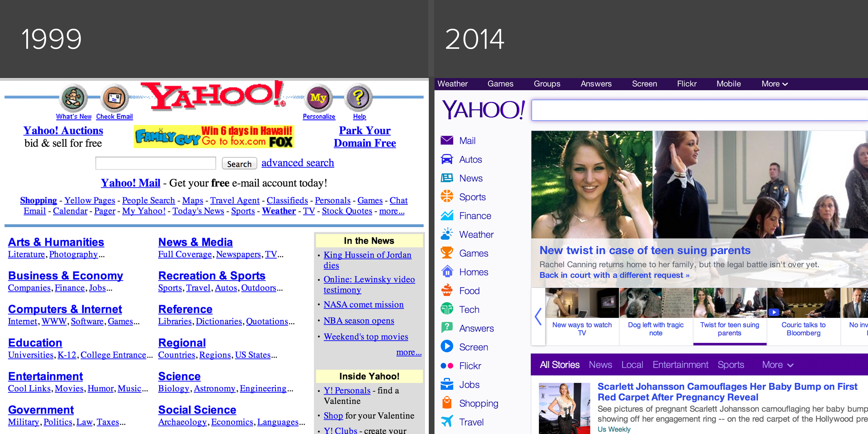Open the Us Weekly source link
This screenshot has height=434, width=868.
point(614,429)
